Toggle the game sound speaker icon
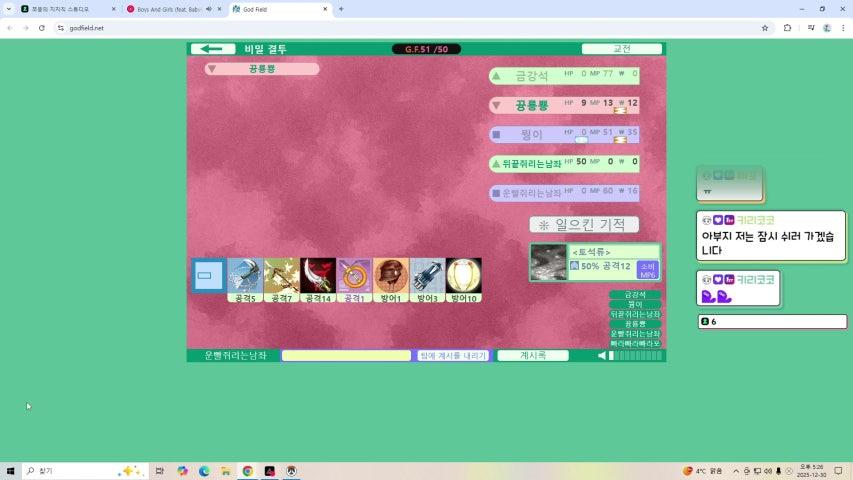The width and height of the screenshot is (853, 480). 602,356
